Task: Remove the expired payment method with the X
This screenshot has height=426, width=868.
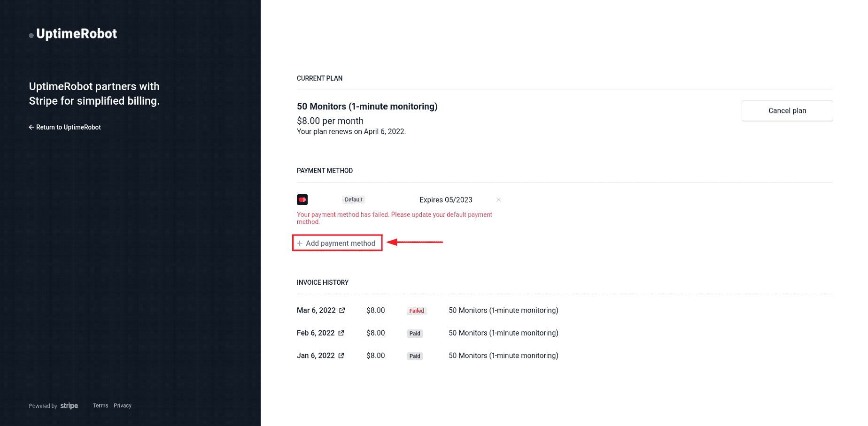Action: pos(498,199)
